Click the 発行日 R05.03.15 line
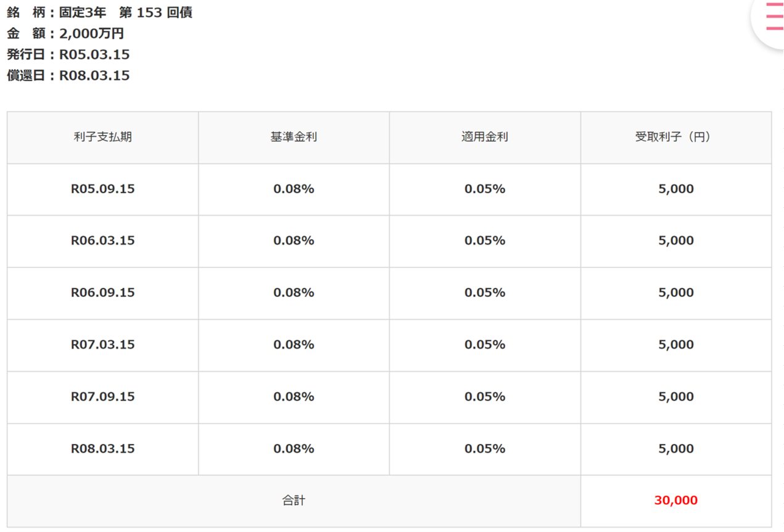This screenshot has height=532, width=784. (68, 54)
